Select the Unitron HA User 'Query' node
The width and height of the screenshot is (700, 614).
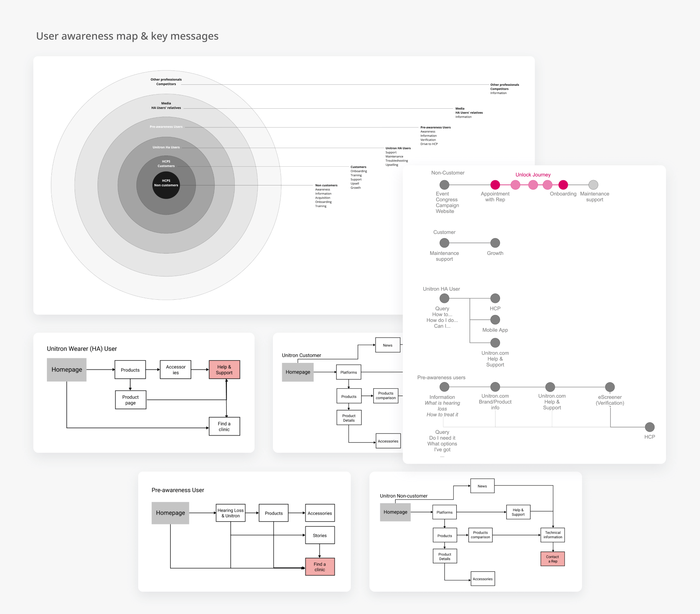tap(444, 298)
